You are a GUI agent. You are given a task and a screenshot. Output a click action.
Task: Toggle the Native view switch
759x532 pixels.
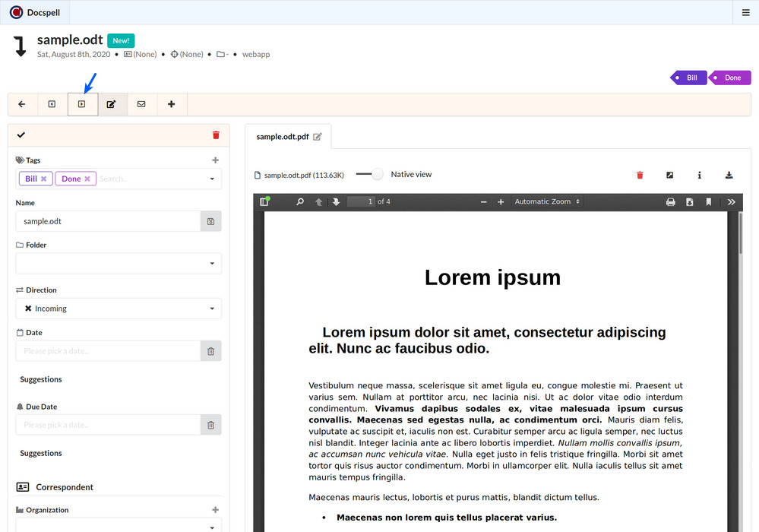369,175
